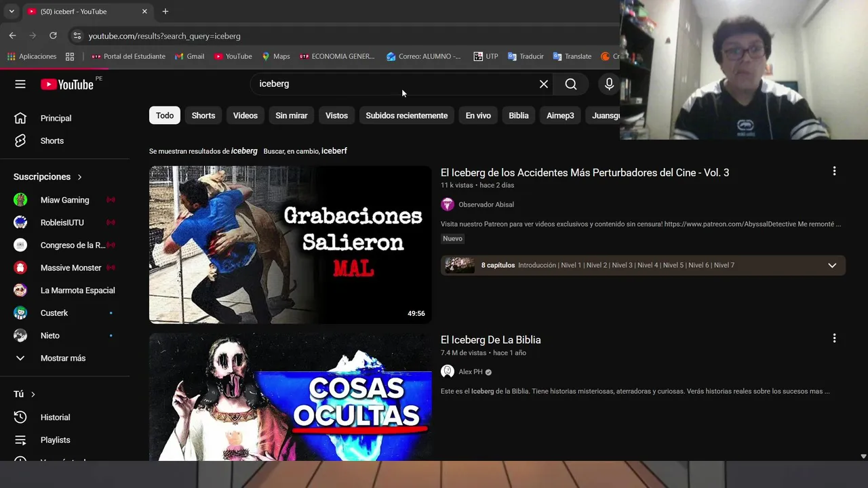The height and width of the screenshot is (488, 868).
Task: Open the YouTube hamburger guide menu
Action: (20, 84)
